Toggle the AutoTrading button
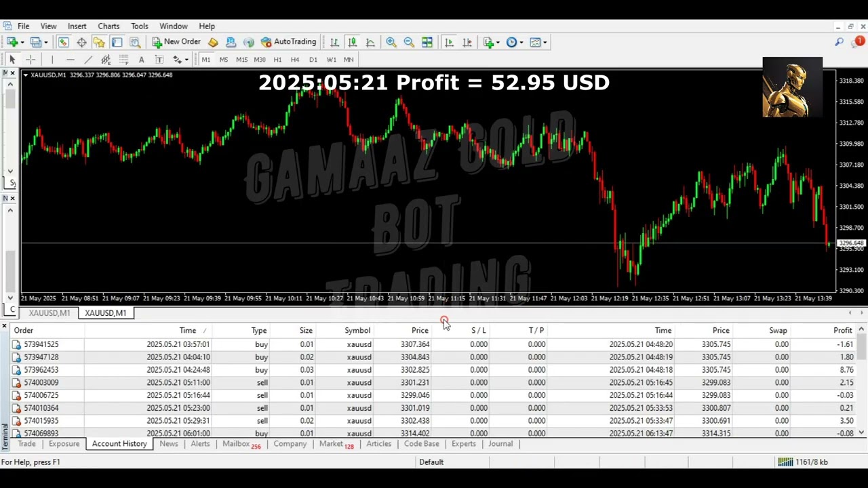Screen dimensions: 868x488 tap(289, 42)
